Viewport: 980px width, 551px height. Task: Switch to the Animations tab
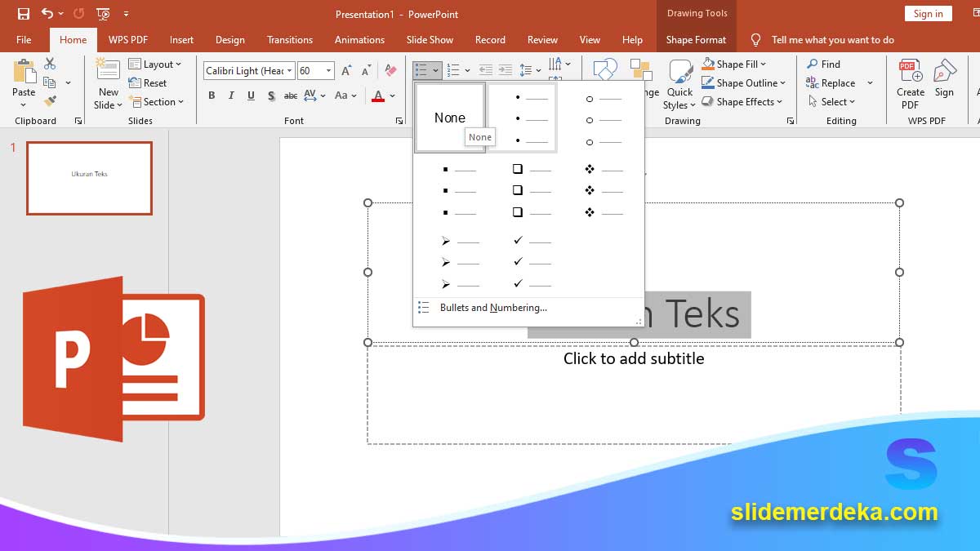[x=359, y=39]
